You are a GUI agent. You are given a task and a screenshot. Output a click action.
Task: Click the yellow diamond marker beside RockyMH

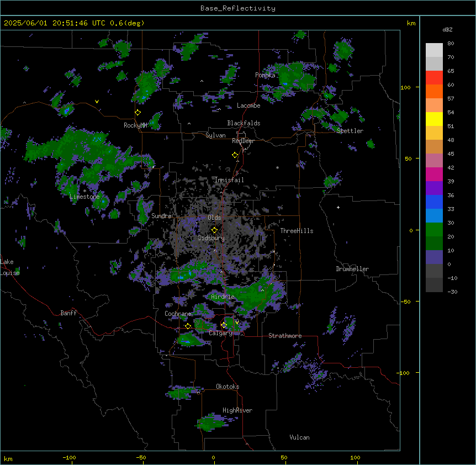point(138,113)
